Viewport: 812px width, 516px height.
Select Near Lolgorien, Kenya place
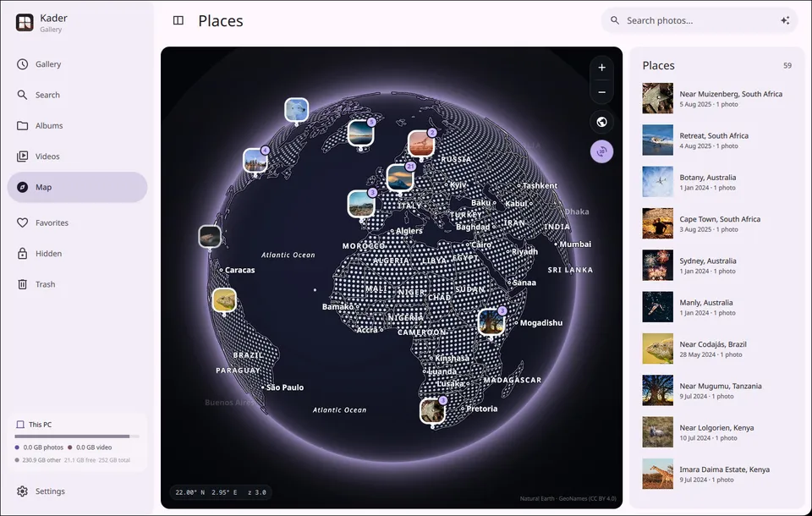[x=716, y=432]
